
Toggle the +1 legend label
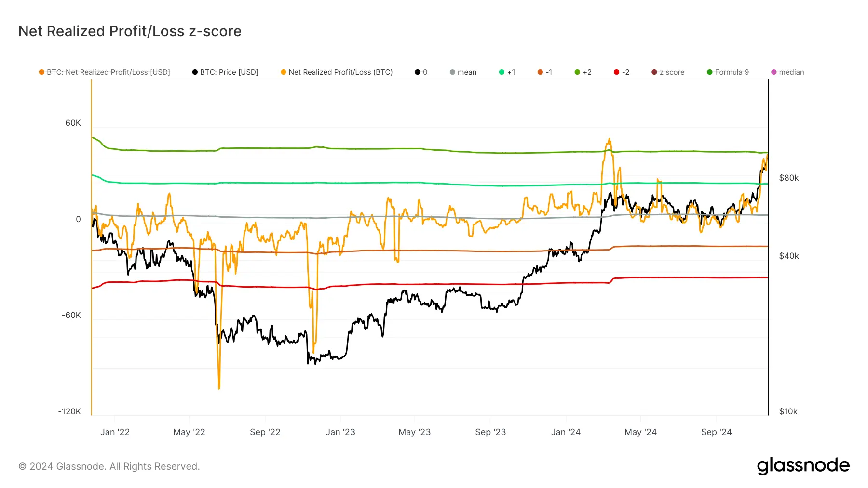[511, 72]
